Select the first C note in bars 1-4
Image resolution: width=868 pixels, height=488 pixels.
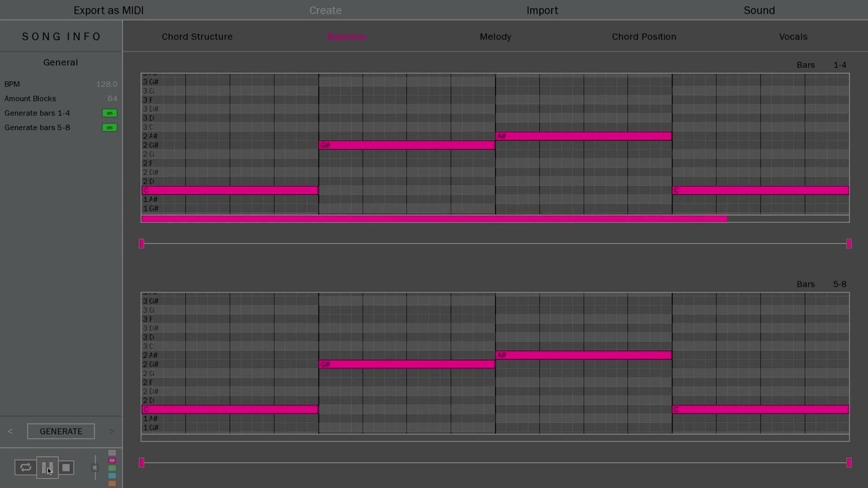tap(230, 190)
